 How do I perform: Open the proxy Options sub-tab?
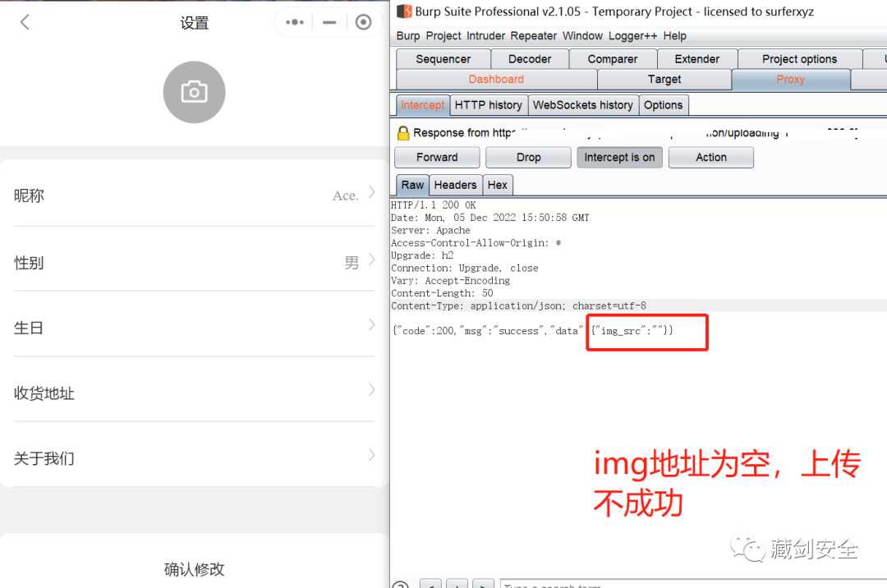663,105
